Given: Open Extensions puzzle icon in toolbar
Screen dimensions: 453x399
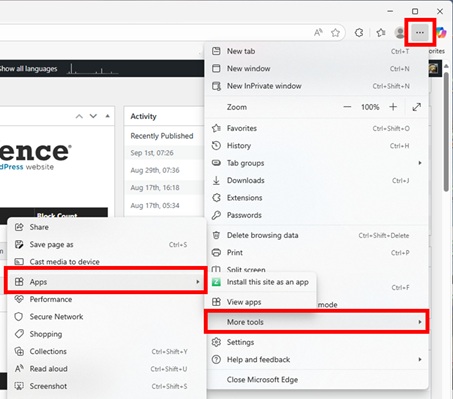Looking at the screenshot, I should click(359, 32).
